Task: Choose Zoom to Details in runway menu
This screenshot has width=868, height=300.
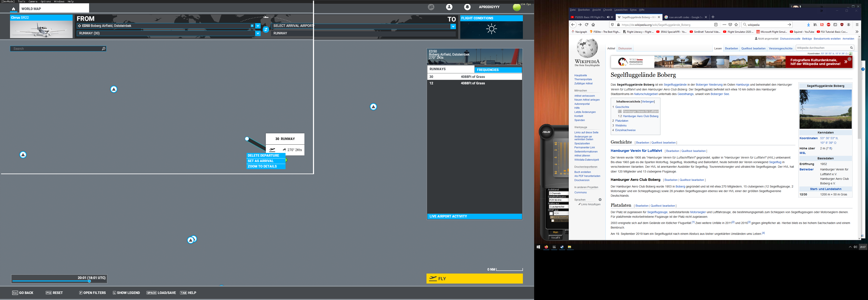Action: (266, 166)
